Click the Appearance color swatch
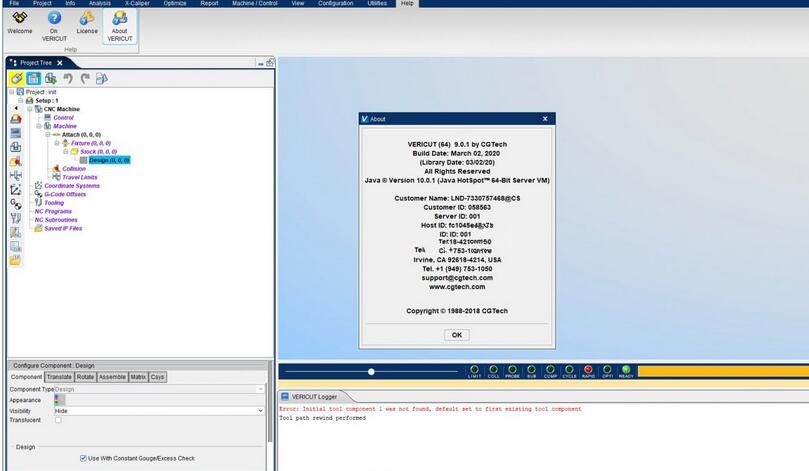Viewport: 809px width, 471px height. [x=59, y=400]
